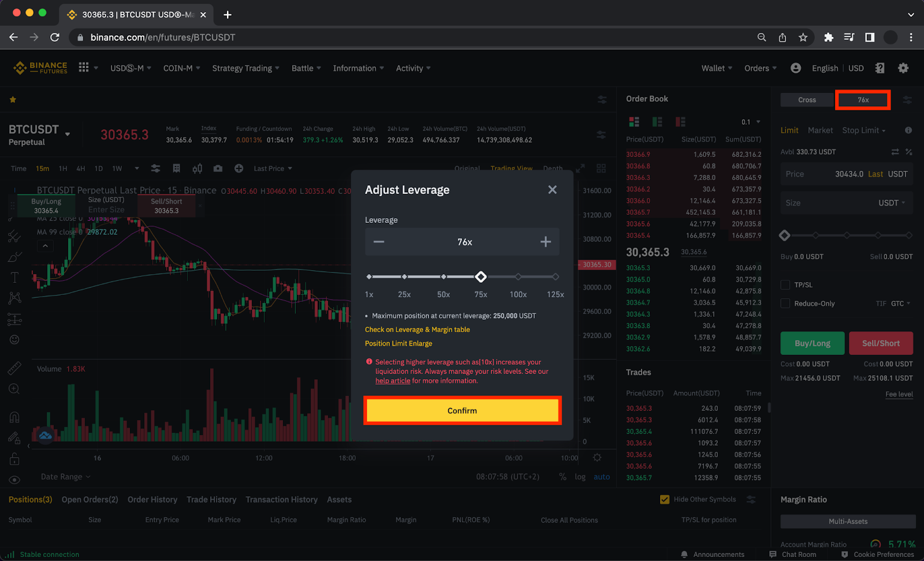The width and height of the screenshot is (924, 561).
Task: Click the 100x mark on leverage slider
Action: (x=518, y=277)
